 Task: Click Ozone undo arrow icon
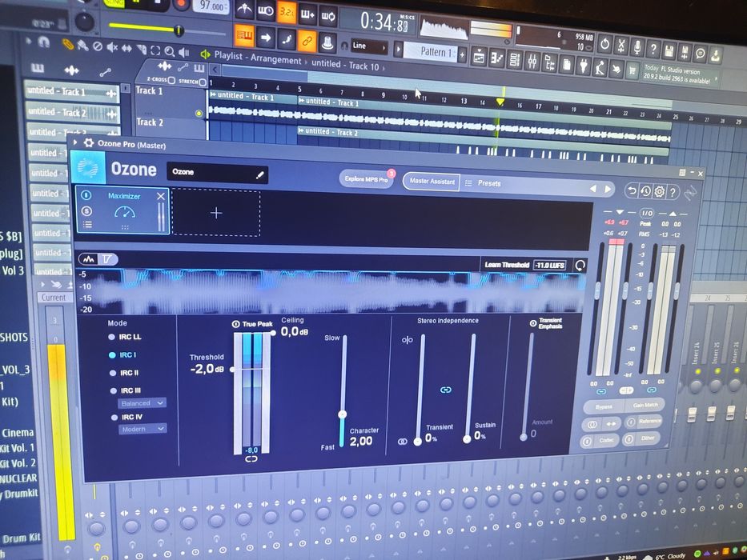click(632, 191)
